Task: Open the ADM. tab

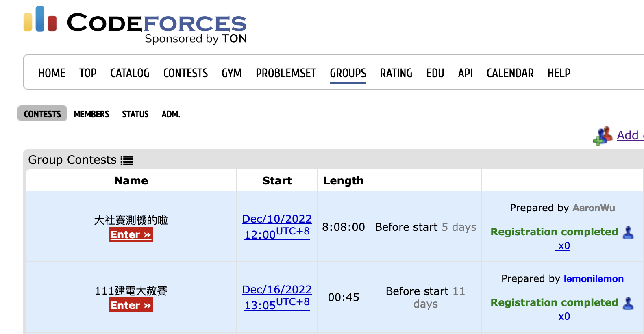Action: click(x=171, y=114)
